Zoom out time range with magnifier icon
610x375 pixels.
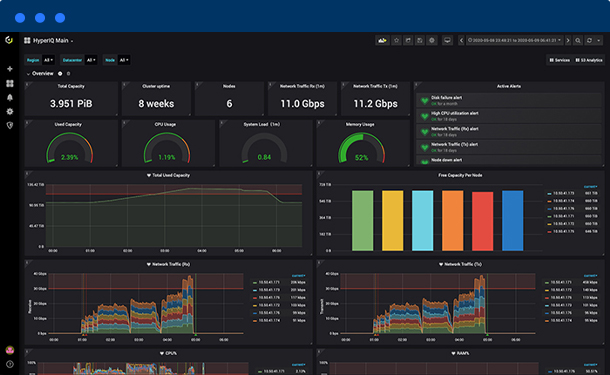click(x=578, y=40)
